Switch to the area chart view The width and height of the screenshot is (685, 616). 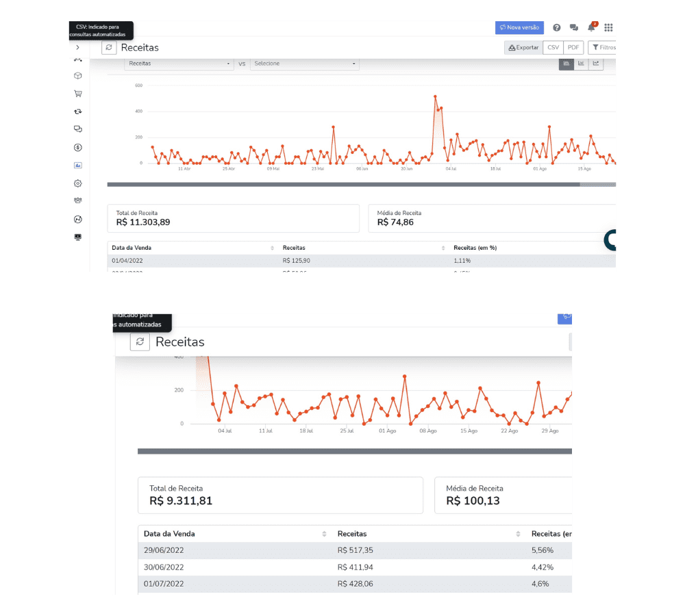pyautogui.click(x=566, y=64)
